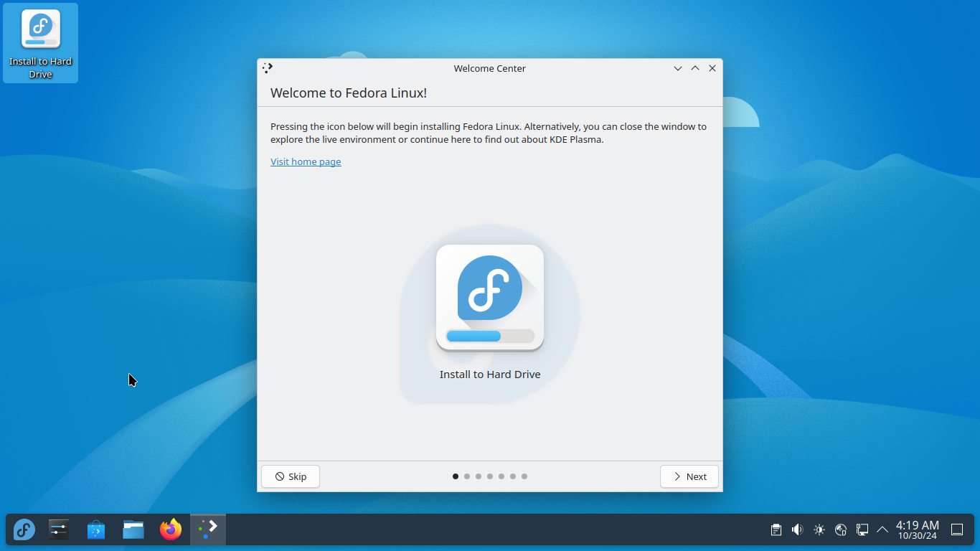Click the first (dark) page indicator dot
This screenshot has width=980, height=551.
point(456,476)
